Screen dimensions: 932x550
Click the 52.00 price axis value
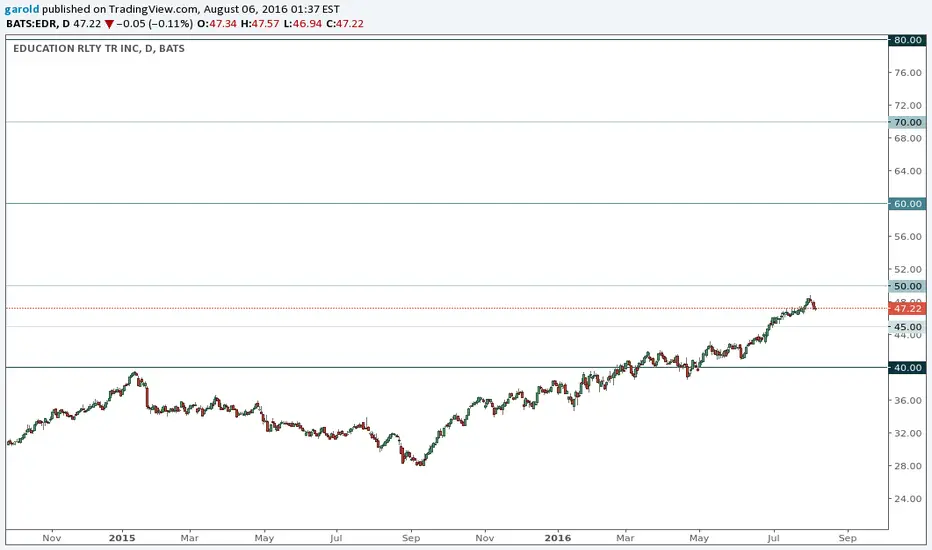point(908,269)
